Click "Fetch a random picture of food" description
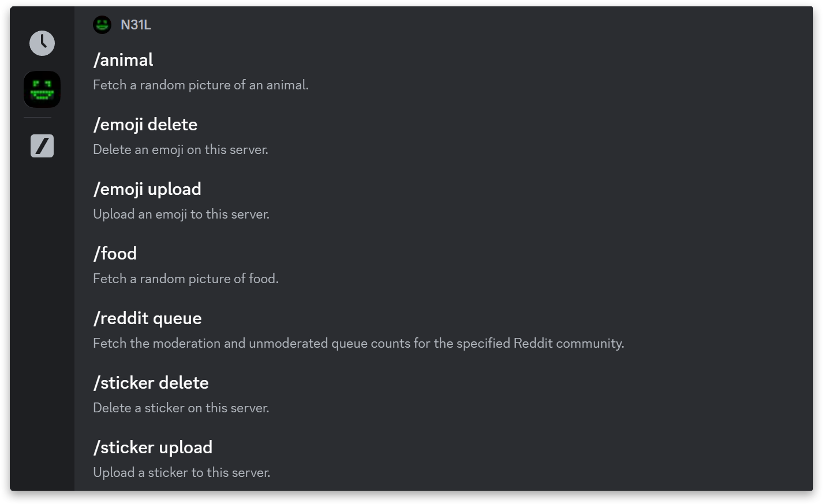 [186, 279]
